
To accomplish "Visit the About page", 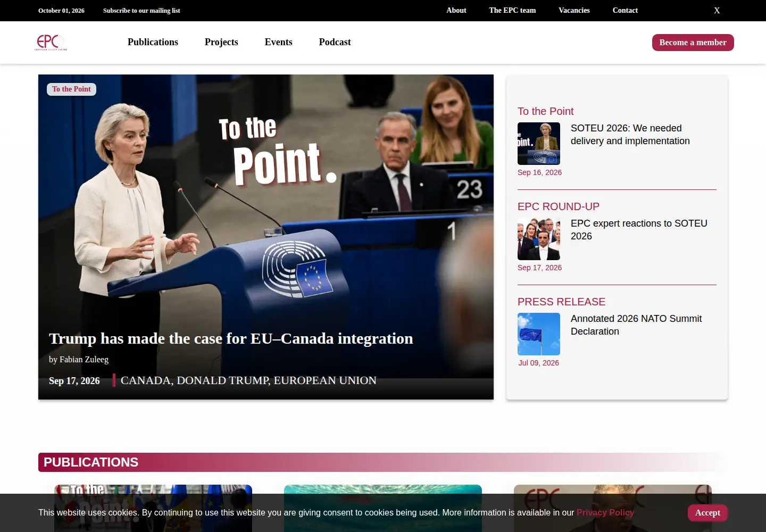I will click(456, 11).
